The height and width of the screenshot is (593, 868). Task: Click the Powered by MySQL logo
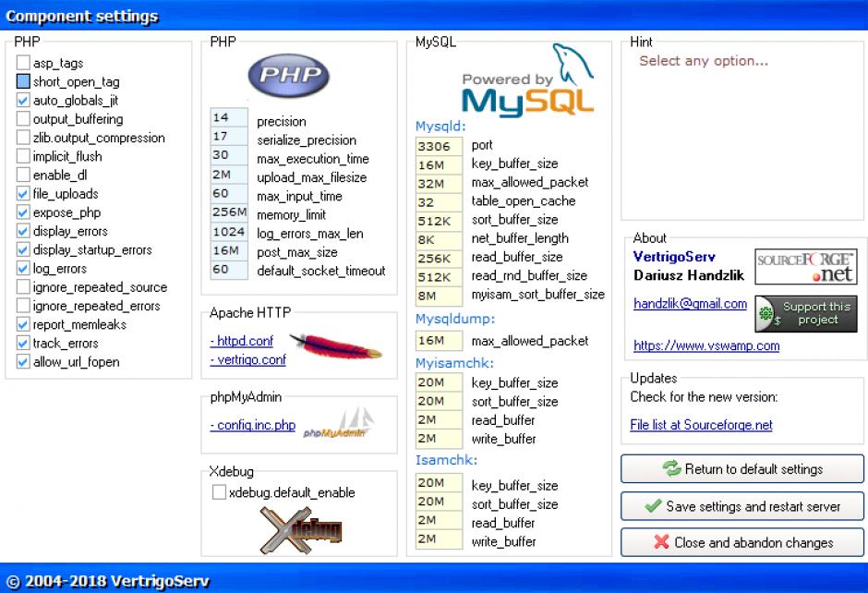click(527, 81)
